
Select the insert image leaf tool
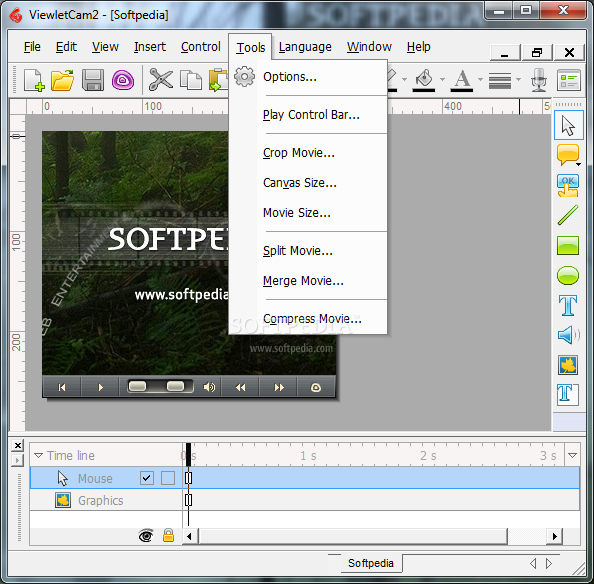(x=568, y=365)
